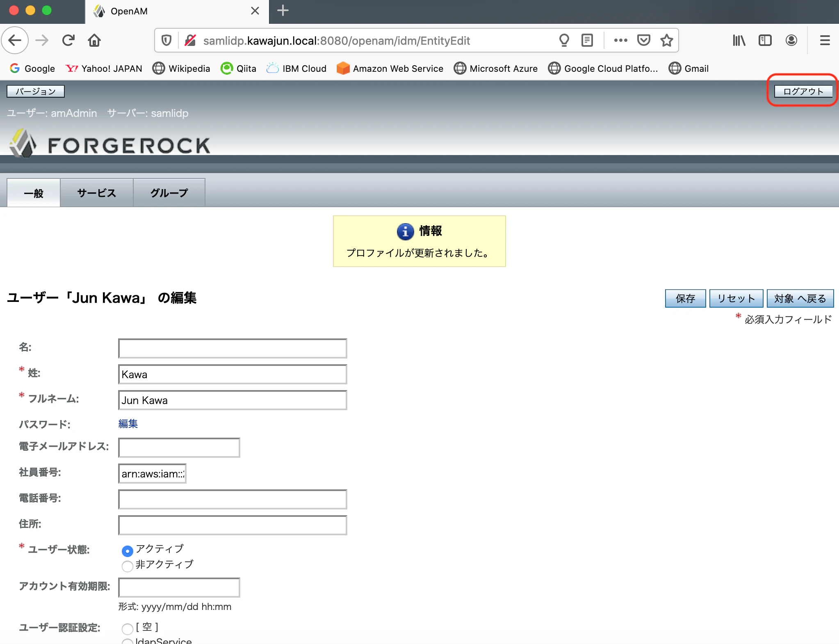Image resolution: width=839 pixels, height=644 pixels.
Task: Click the 姓 field containing Kawa
Action: (x=233, y=374)
